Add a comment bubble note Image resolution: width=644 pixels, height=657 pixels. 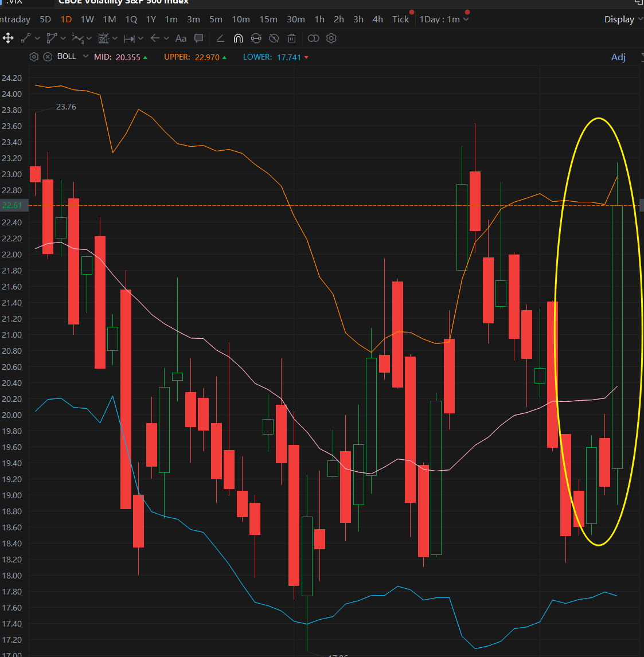coord(199,38)
